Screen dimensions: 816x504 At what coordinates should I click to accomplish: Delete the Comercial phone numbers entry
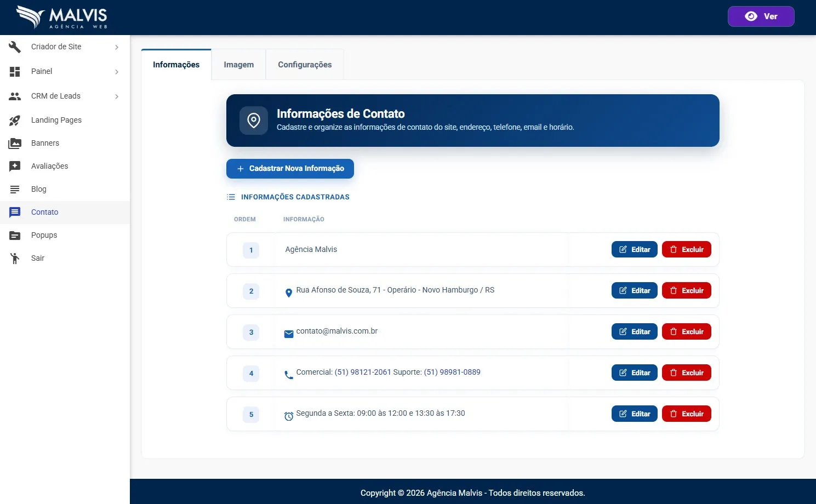[x=686, y=373]
